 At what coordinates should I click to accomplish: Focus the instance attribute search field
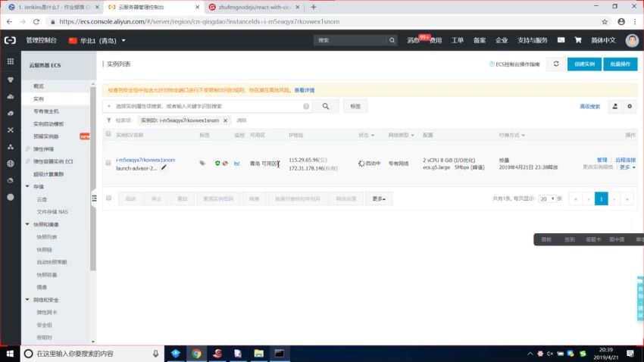208,106
